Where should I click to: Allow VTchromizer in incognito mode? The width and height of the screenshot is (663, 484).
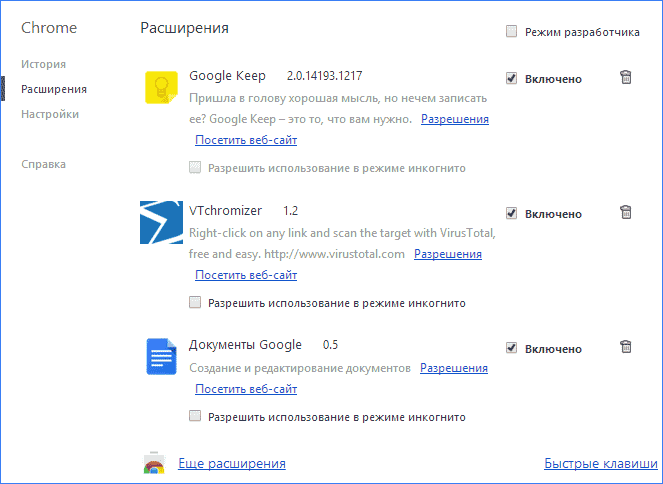pyautogui.click(x=196, y=302)
